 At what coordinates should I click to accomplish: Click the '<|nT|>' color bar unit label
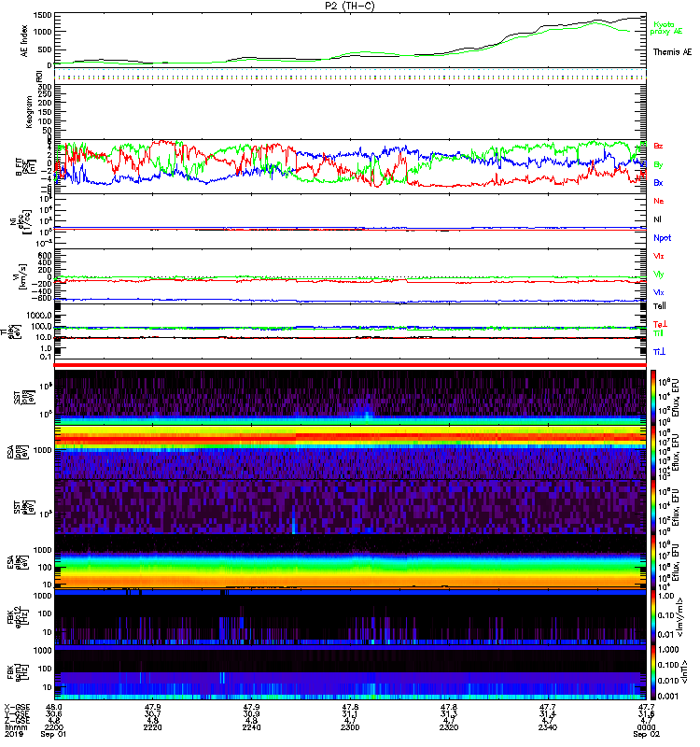(x=682, y=671)
